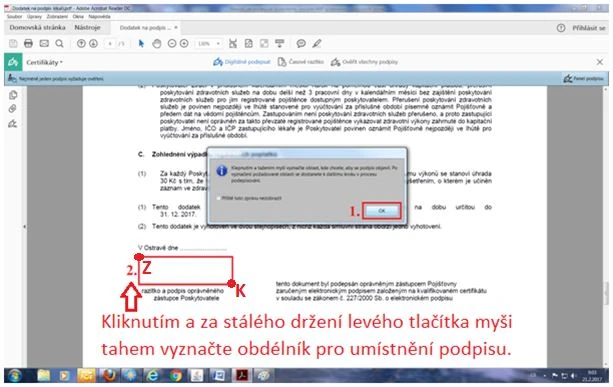Viewport: 613px width, 387px height.
Task: Click the Highlight pen icon in toolbar
Action: click(x=317, y=43)
